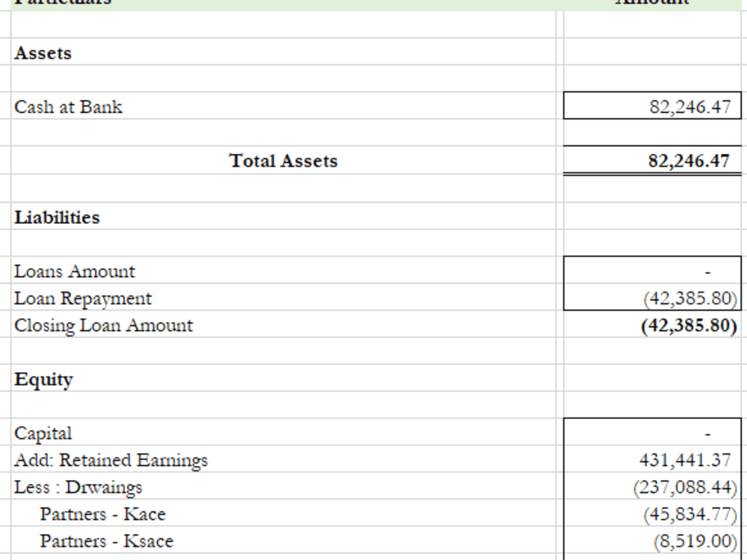Viewport: 747px width, 560px height.
Task: Select Retained Earnings value 431,441.37
Action: pyautogui.click(x=652, y=459)
